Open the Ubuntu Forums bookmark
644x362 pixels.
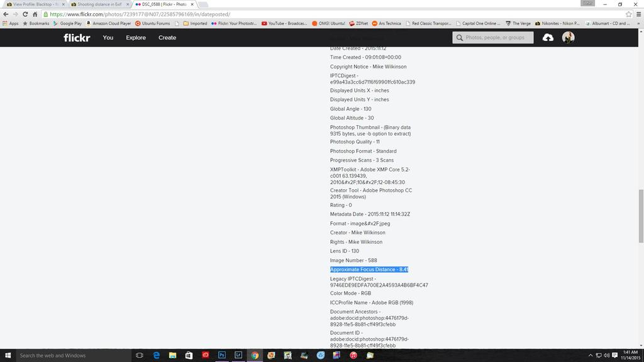coord(153,23)
